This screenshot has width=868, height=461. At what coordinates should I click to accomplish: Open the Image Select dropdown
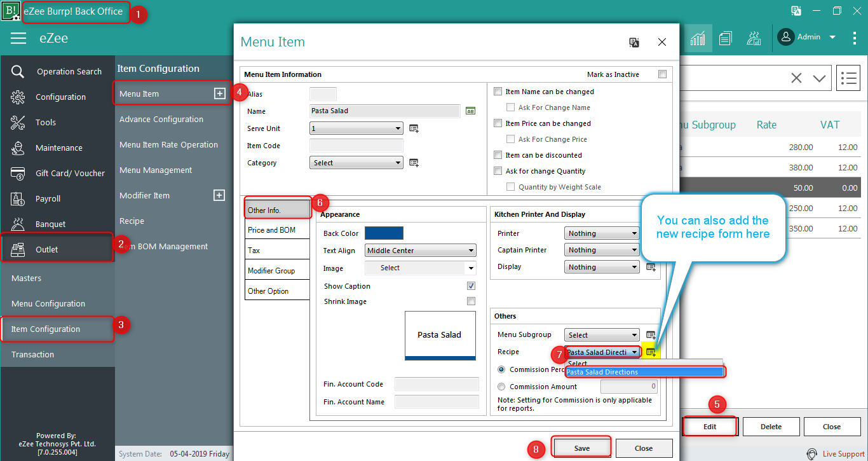tap(420, 268)
